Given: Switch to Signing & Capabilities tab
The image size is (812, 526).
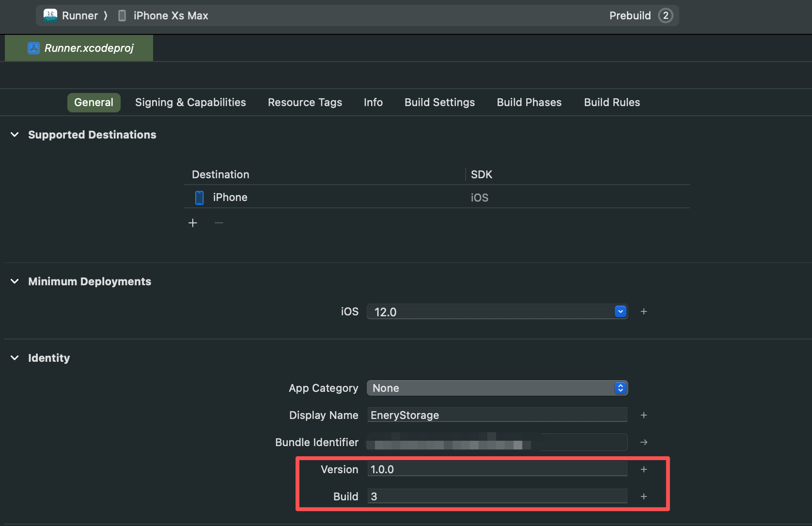Looking at the screenshot, I should [190, 103].
